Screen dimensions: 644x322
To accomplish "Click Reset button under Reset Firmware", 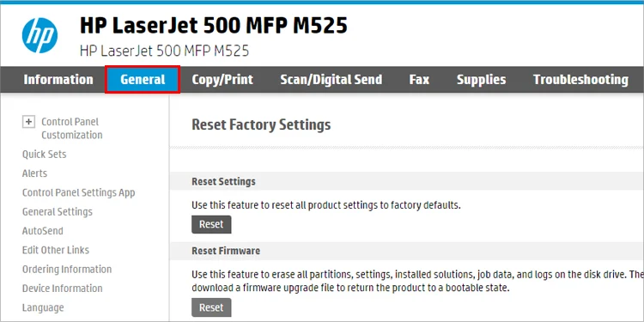I will 211,307.
